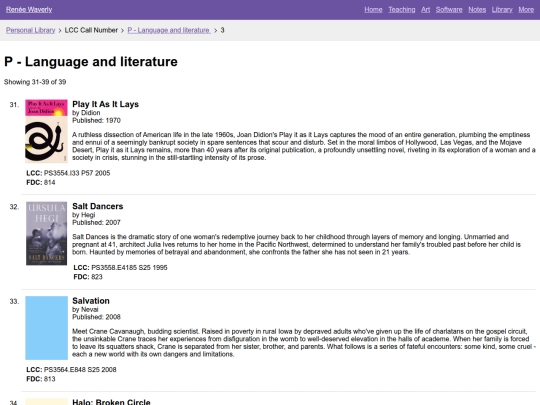This screenshot has width=540, height=405.
Task: Click 'FDC: 823' text
Action: (88, 277)
